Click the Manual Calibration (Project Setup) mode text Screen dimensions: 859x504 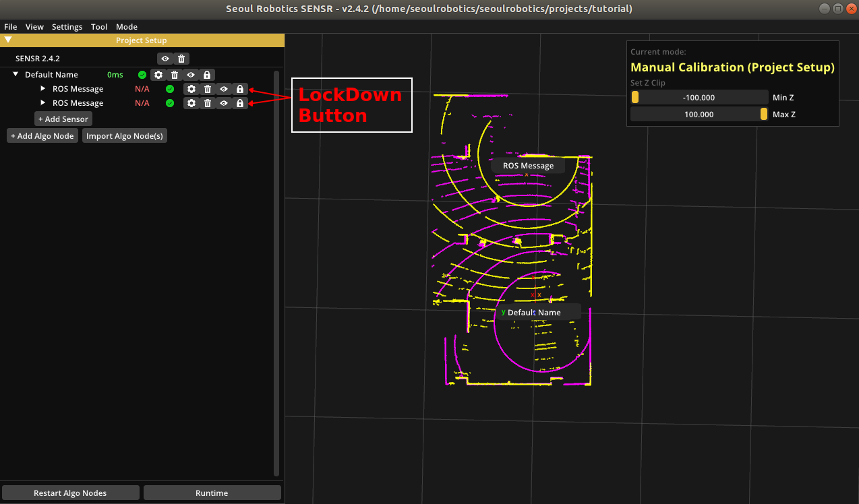tap(732, 67)
